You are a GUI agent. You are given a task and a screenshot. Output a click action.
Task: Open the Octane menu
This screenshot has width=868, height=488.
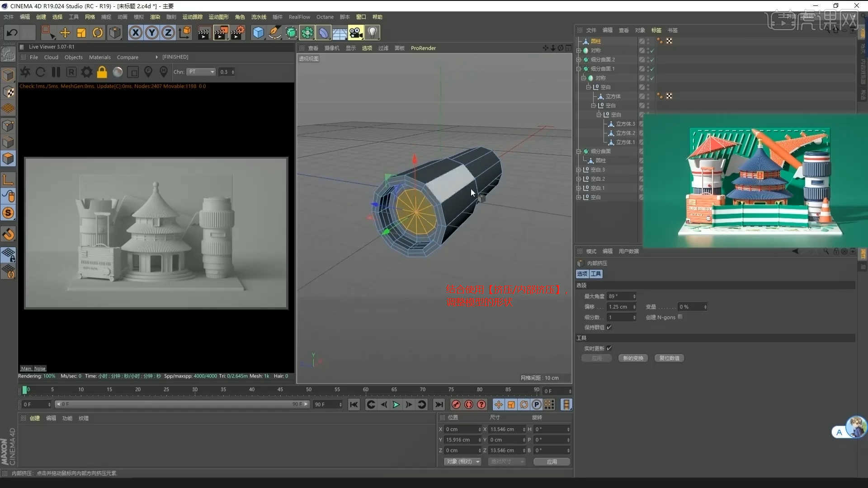click(x=325, y=17)
